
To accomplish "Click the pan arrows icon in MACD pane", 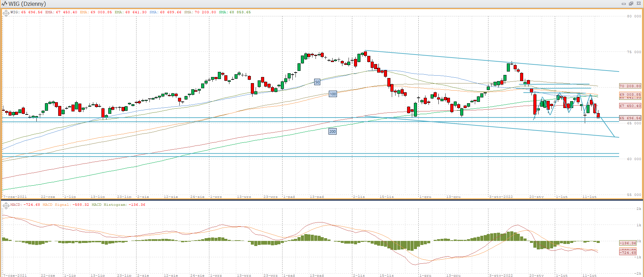I will 6,205.
